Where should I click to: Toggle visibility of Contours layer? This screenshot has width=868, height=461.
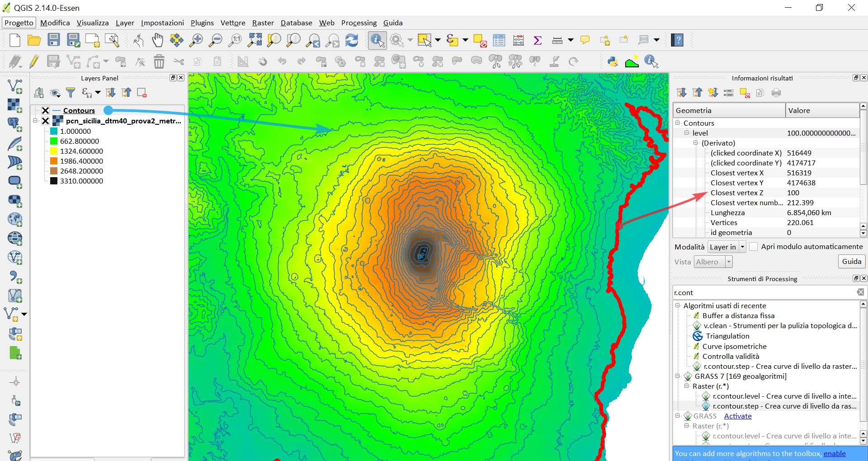45,110
